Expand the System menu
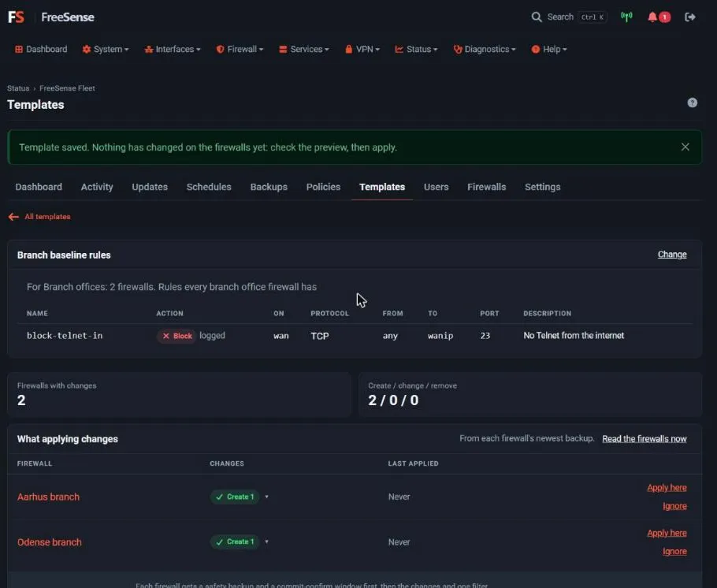This screenshot has width=717, height=588. [x=105, y=49]
